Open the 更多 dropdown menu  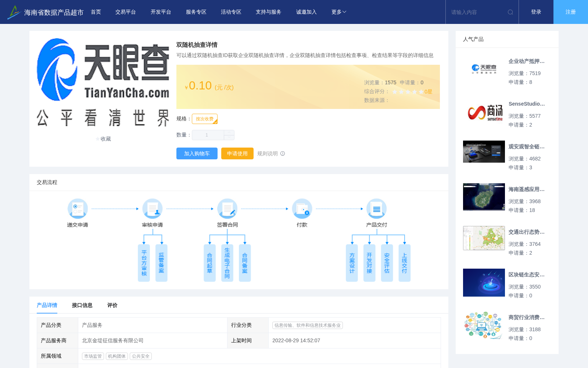[339, 12]
